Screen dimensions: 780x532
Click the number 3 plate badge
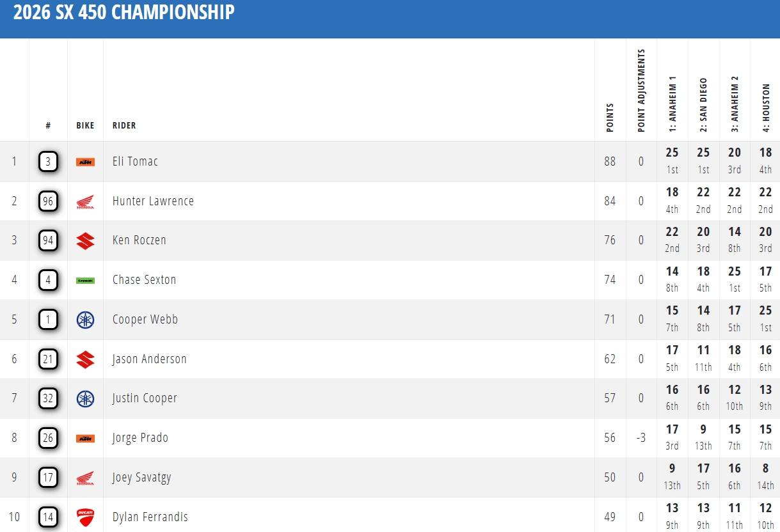click(48, 162)
